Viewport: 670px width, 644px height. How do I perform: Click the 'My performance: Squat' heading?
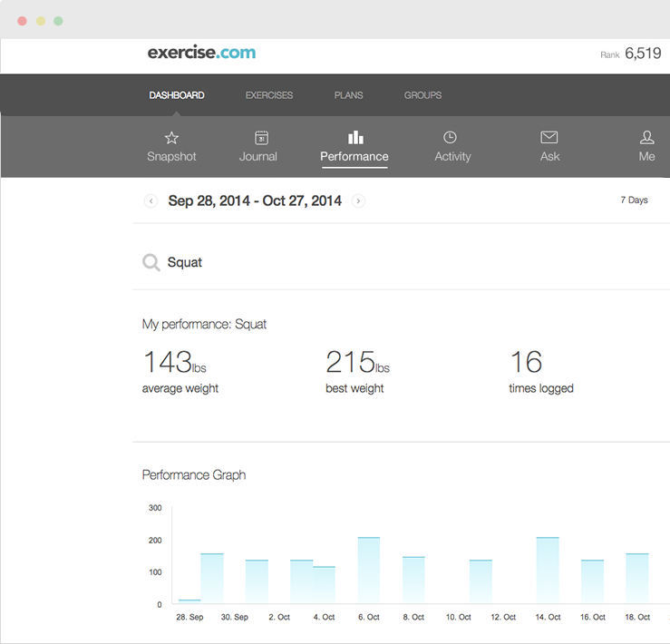coord(204,324)
